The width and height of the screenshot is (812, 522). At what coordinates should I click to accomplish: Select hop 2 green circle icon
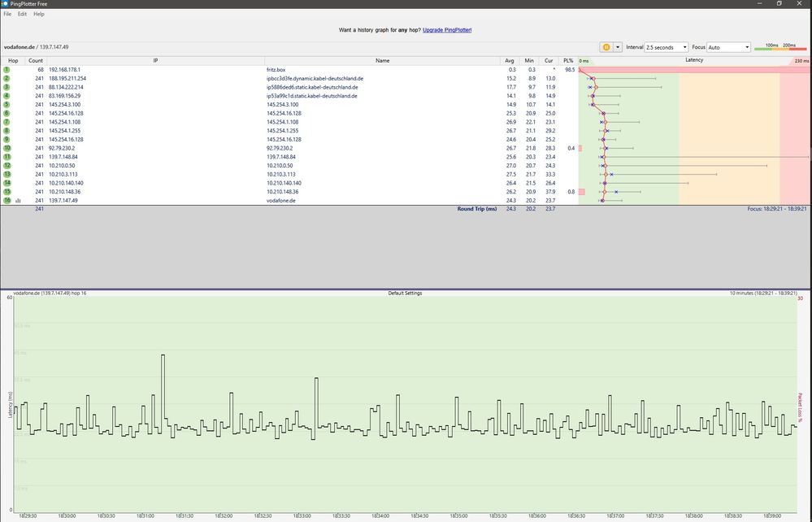[7, 78]
